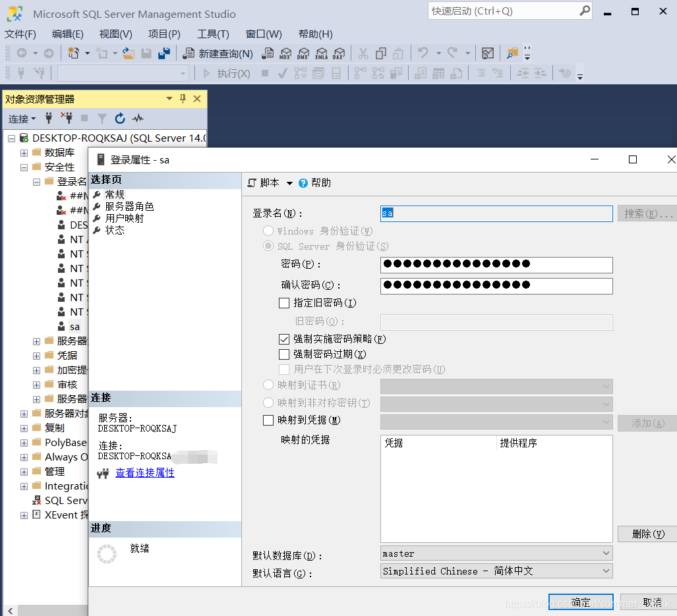Select Windows authentication radio button
The height and width of the screenshot is (616, 677).
coord(268,231)
